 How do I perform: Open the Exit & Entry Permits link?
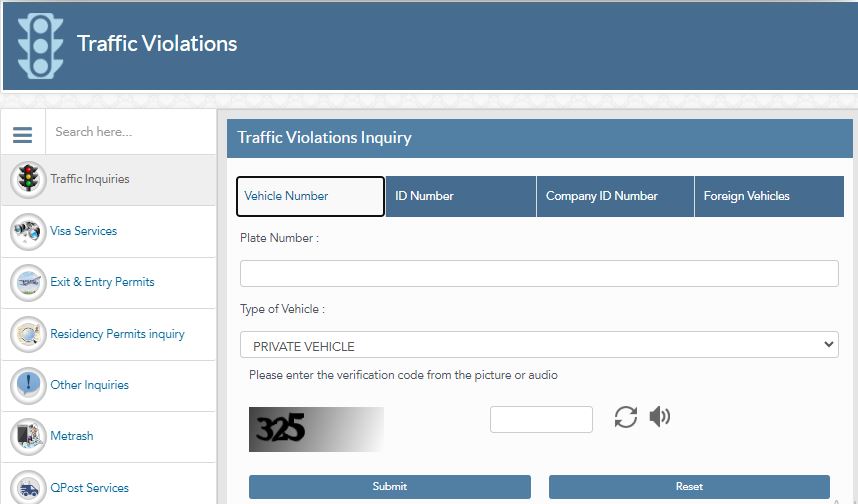tap(102, 282)
